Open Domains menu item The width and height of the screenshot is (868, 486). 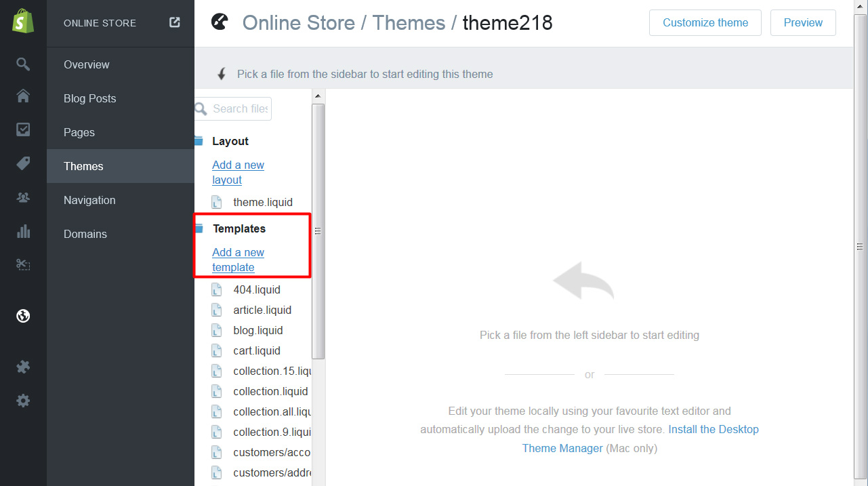coord(121,234)
